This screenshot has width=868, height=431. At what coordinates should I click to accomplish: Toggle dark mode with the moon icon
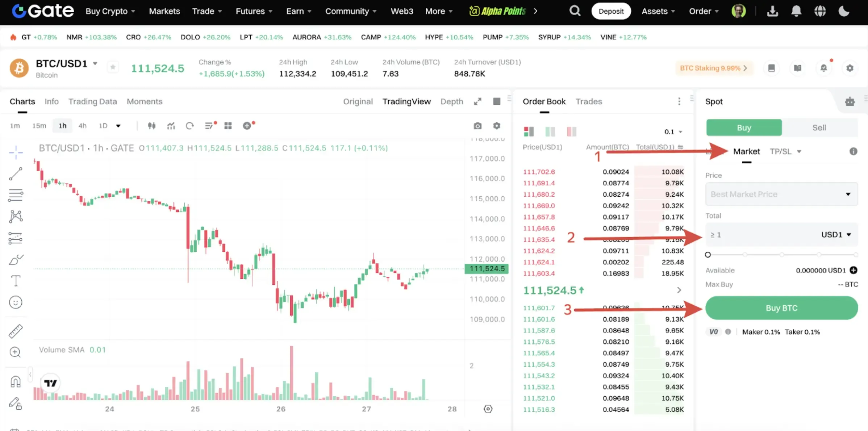pyautogui.click(x=844, y=11)
